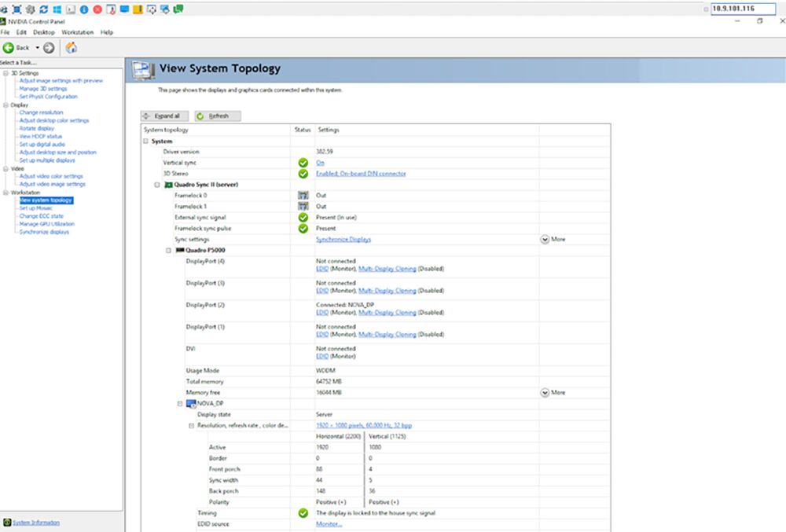
Task: Click the 'Connected: NOVA_DP' text
Action: click(x=345, y=305)
